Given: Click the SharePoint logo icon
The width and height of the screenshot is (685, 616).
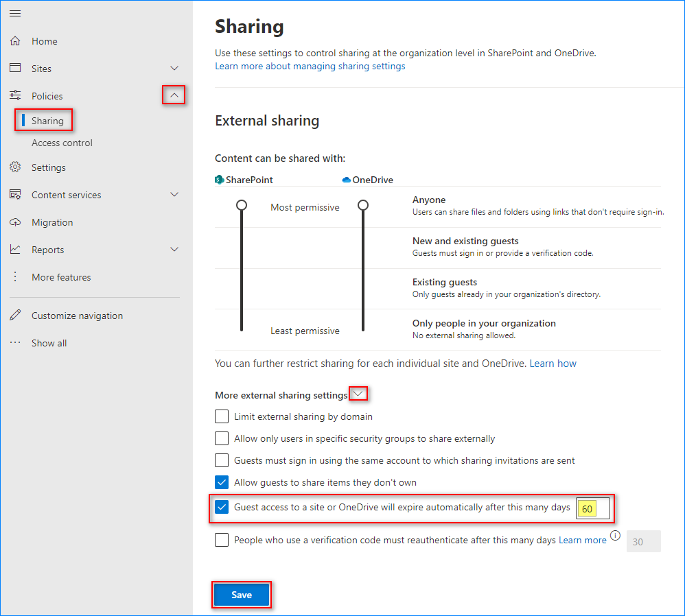Looking at the screenshot, I should (x=220, y=180).
